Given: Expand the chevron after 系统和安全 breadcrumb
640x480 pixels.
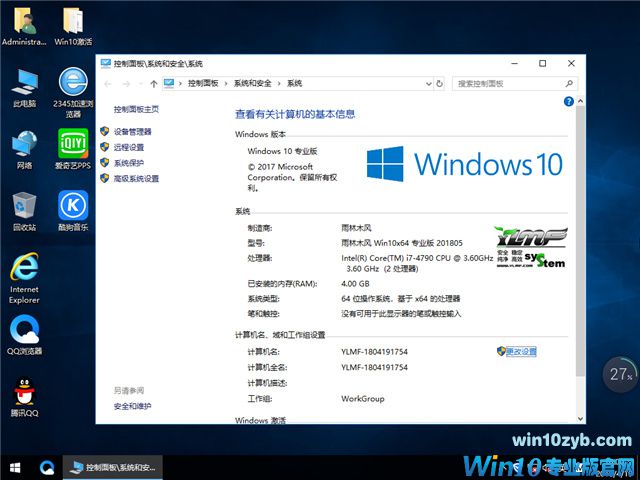Looking at the screenshot, I should coord(279,84).
